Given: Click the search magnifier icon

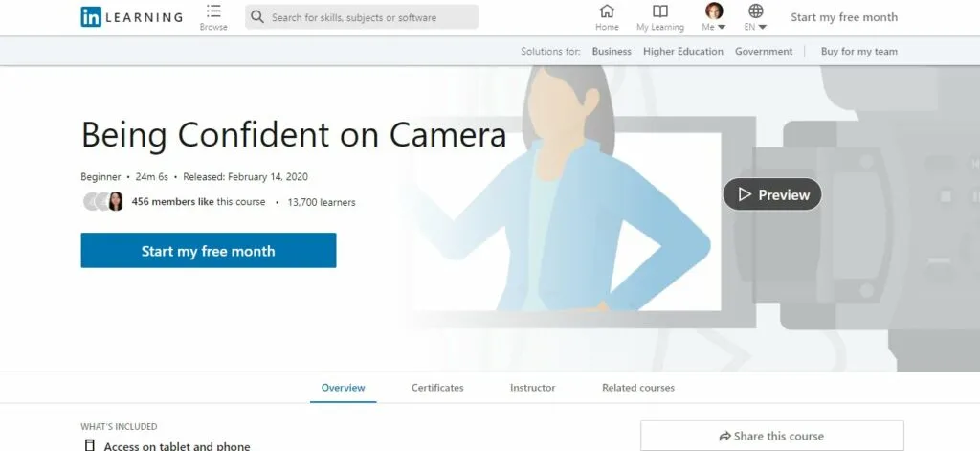Looking at the screenshot, I should [x=256, y=17].
